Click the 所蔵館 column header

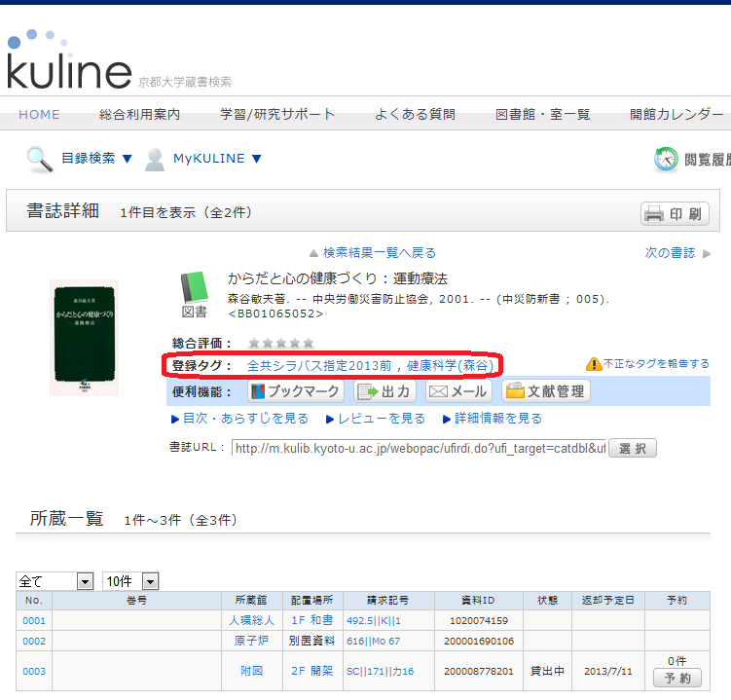pos(251,601)
